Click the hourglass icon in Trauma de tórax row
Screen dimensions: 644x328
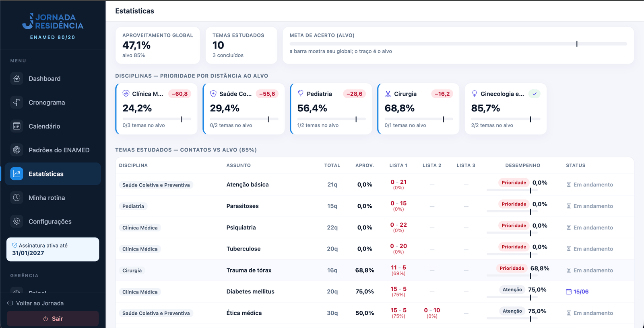569,270
